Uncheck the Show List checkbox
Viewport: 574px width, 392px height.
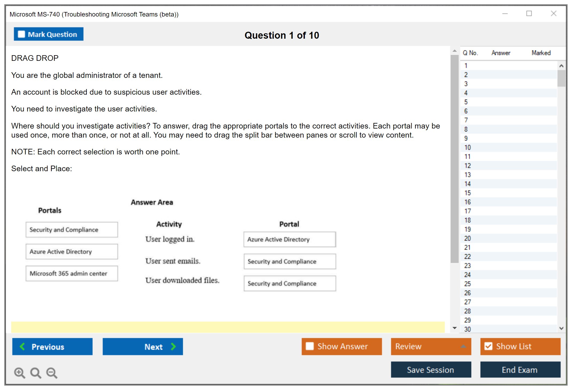point(488,346)
